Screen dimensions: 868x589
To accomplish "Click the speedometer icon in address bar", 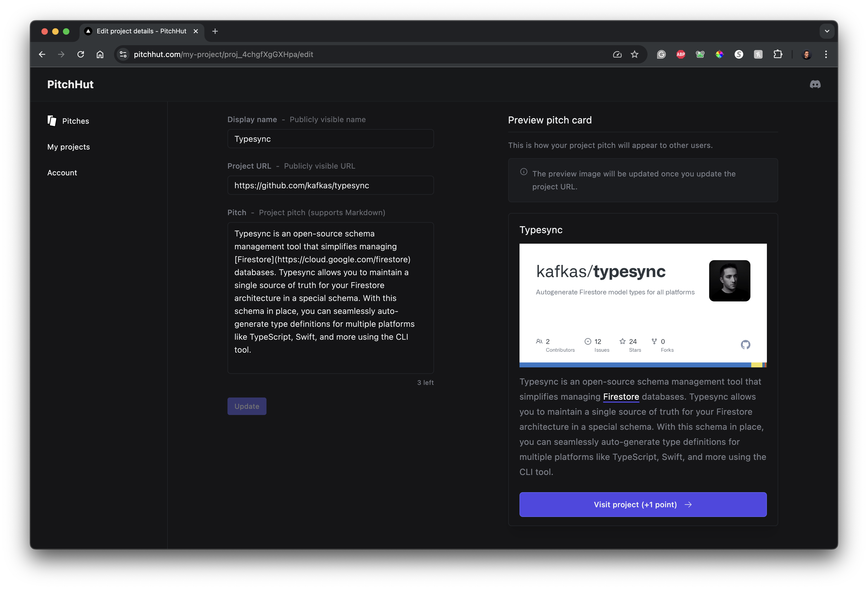I will [x=617, y=55].
